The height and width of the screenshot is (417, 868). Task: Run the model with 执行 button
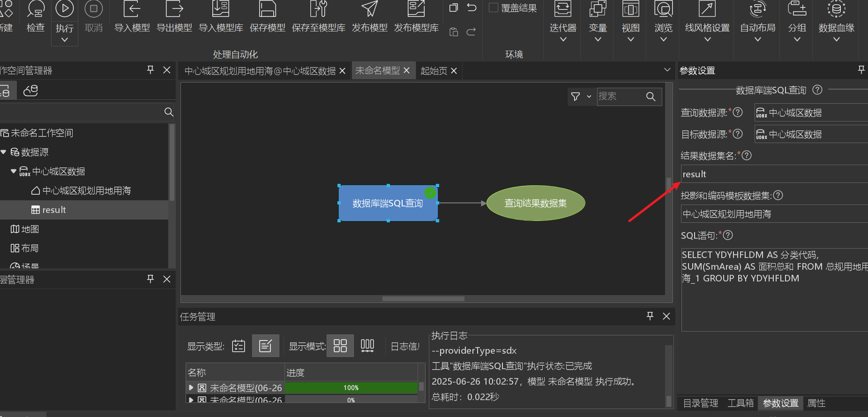click(65, 9)
